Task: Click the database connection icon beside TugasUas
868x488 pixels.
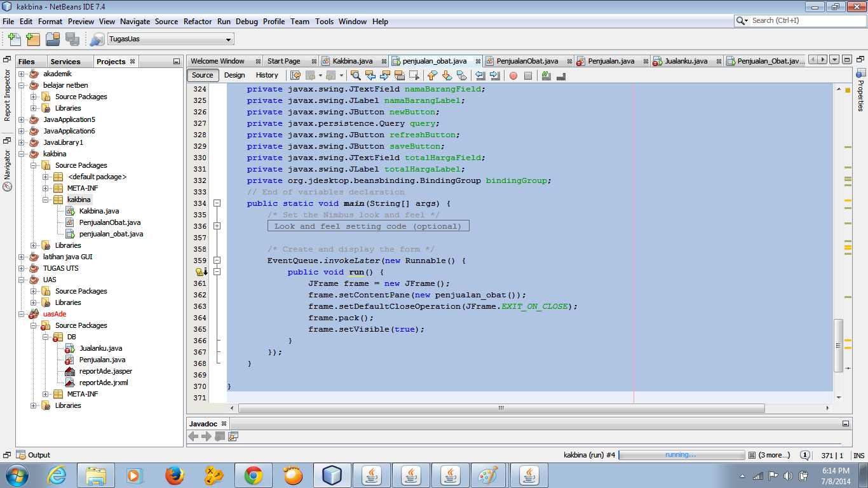Action: [97, 39]
